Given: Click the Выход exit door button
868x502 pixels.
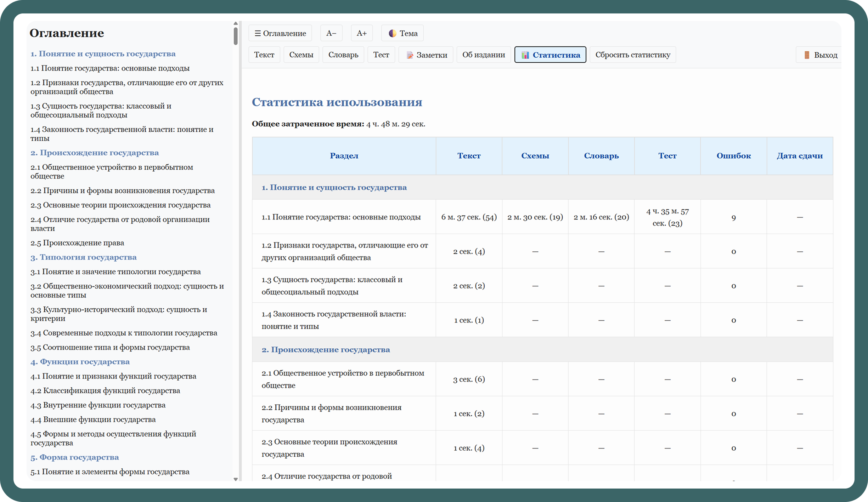Looking at the screenshot, I should (x=820, y=55).
